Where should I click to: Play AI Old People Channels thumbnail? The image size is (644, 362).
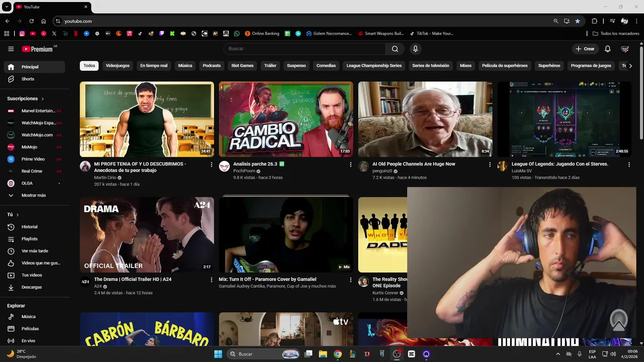(x=425, y=119)
